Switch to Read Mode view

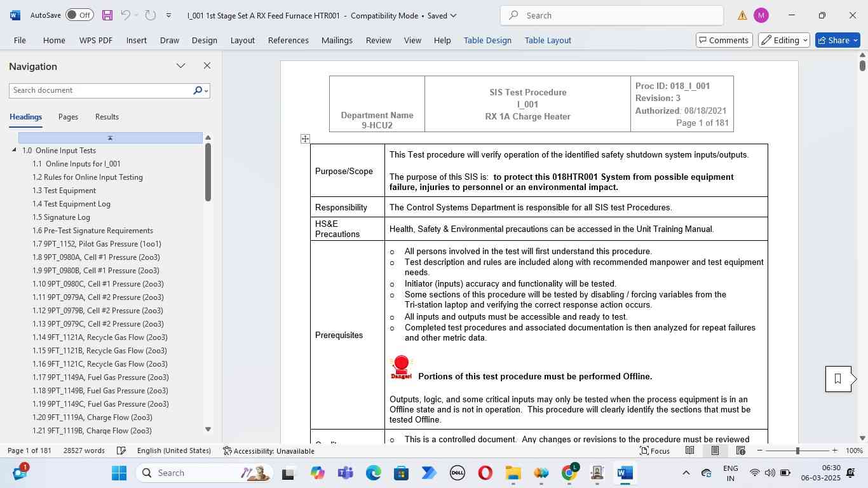(x=689, y=451)
